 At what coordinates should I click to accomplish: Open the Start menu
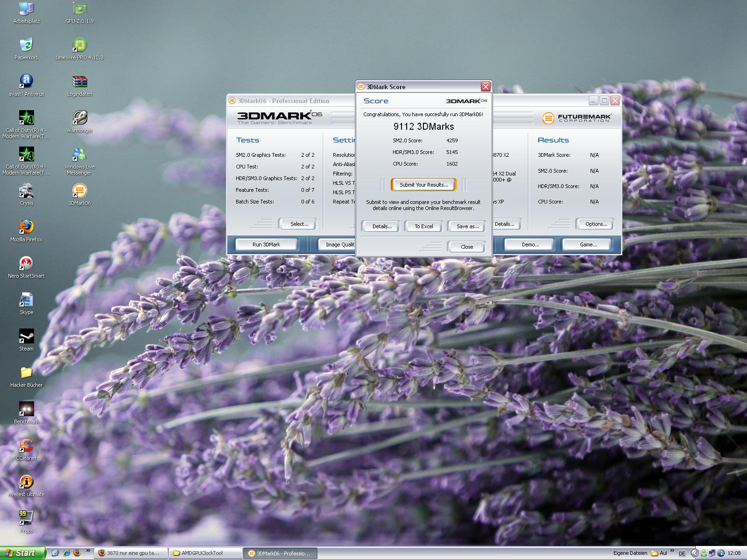[23, 553]
